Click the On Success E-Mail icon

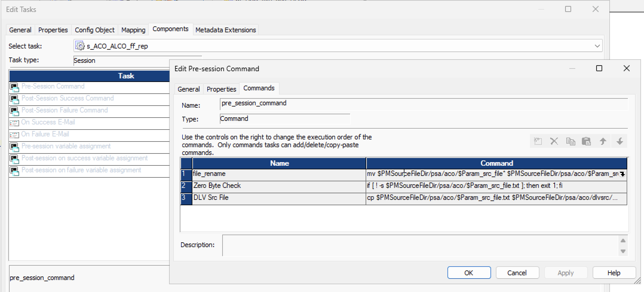14,123
